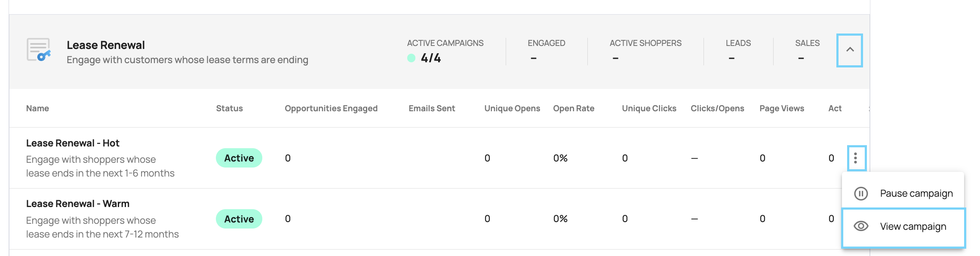
Task: Sort by Open Rate column header
Action: [574, 109]
